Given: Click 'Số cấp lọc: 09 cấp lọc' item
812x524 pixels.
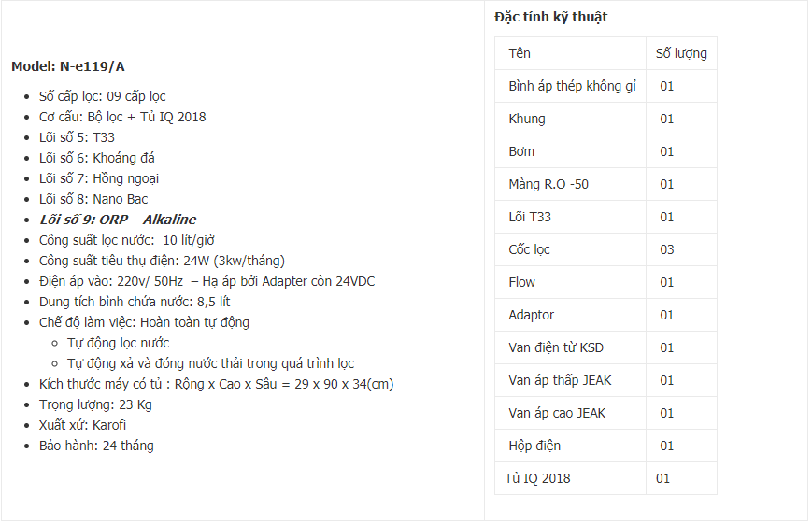Looking at the screenshot, I should click(103, 96).
